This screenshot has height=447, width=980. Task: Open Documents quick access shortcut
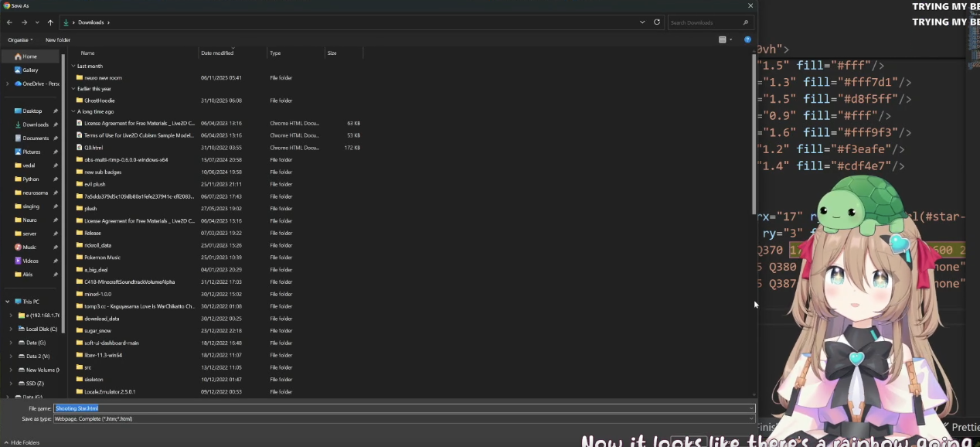[x=35, y=138]
